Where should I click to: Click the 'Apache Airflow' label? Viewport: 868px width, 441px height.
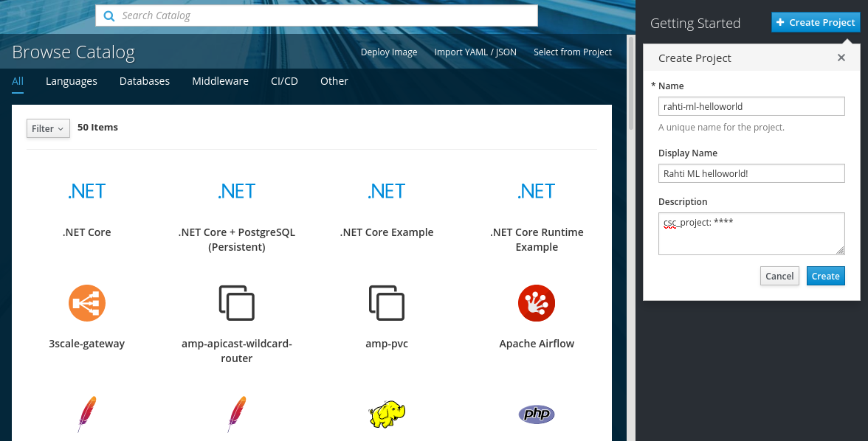[537, 344]
